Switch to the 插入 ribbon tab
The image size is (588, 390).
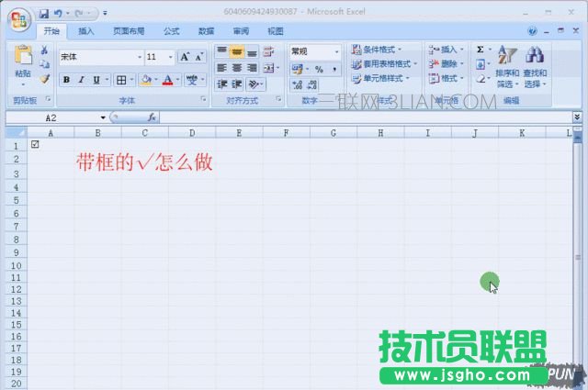(86, 30)
